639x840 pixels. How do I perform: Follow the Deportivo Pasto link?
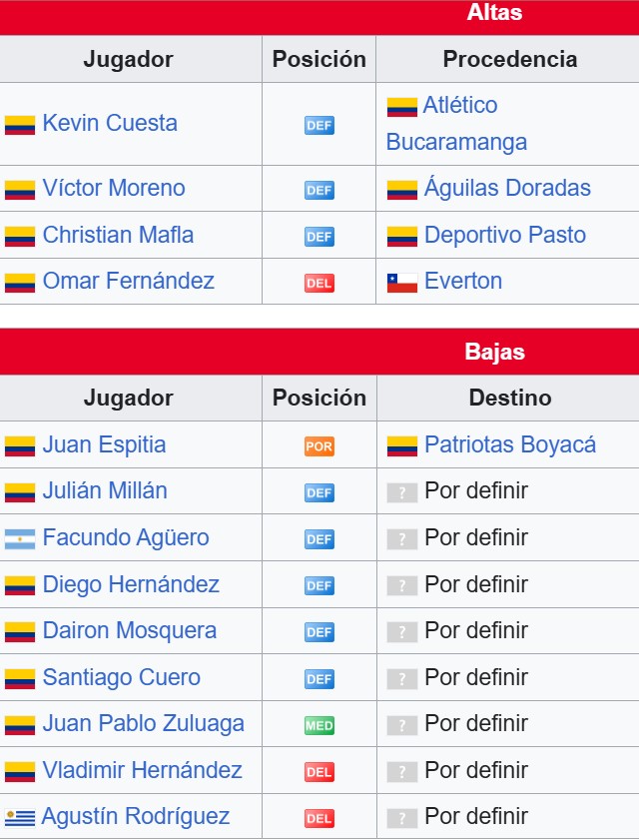tap(505, 235)
